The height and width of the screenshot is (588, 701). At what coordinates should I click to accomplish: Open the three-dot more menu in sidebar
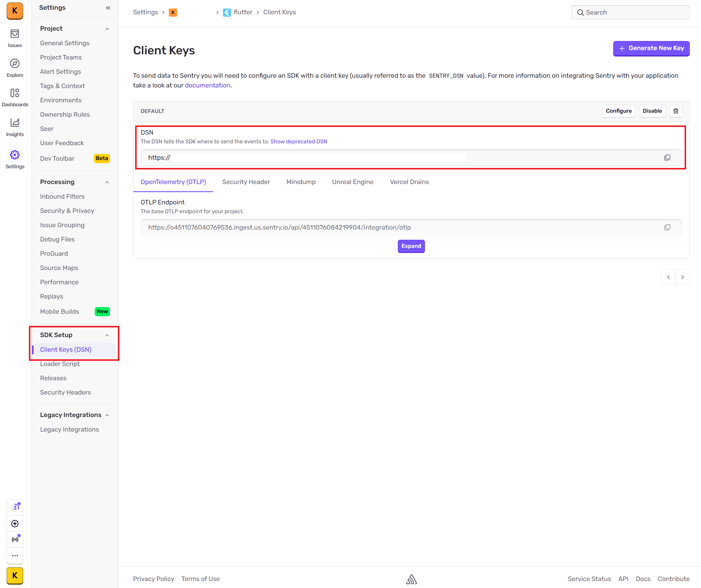point(15,556)
